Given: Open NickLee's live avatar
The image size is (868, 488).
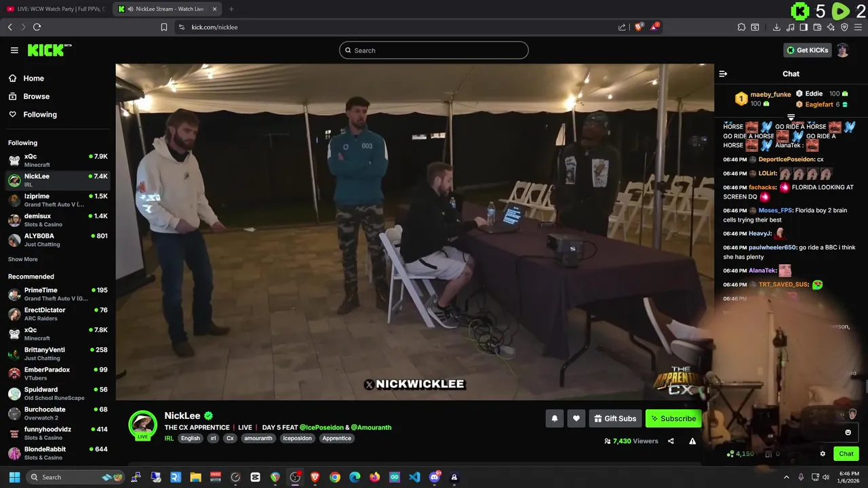Looking at the screenshot, I should (142, 425).
